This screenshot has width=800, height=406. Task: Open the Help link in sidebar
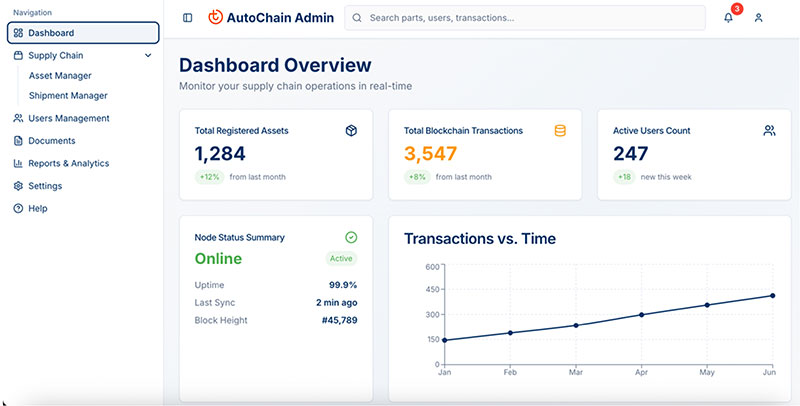click(x=37, y=208)
